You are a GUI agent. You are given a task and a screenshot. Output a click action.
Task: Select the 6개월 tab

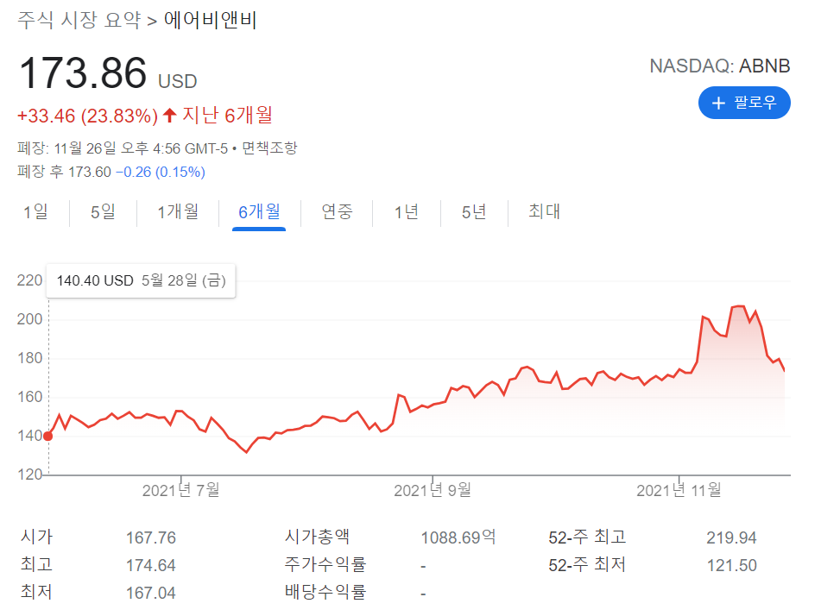pyautogui.click(x=259, y=212)
